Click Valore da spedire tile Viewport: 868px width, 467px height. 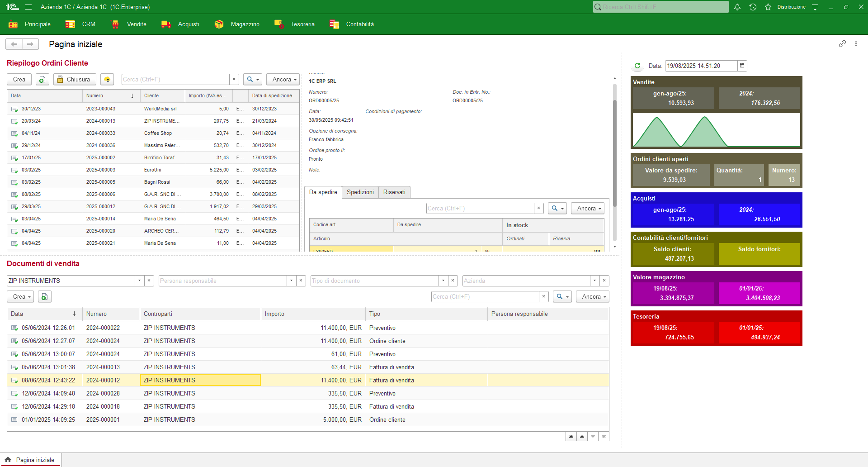[x=671, y=175]
